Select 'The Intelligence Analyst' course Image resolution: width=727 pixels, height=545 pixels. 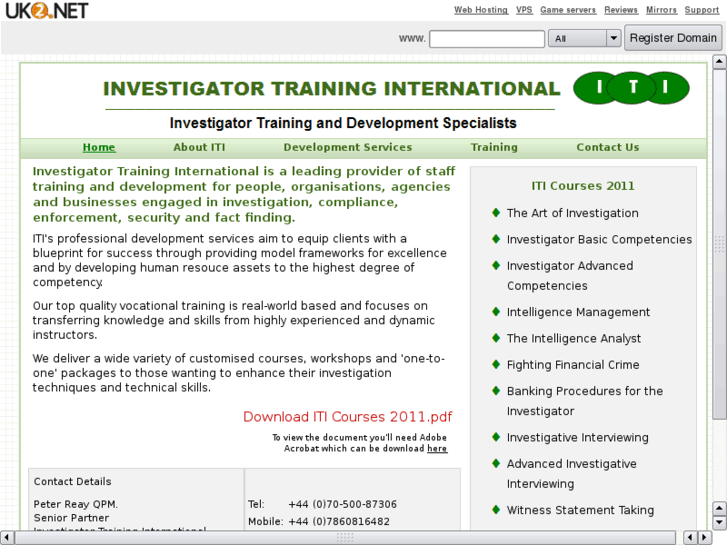[x=574, y=339]
